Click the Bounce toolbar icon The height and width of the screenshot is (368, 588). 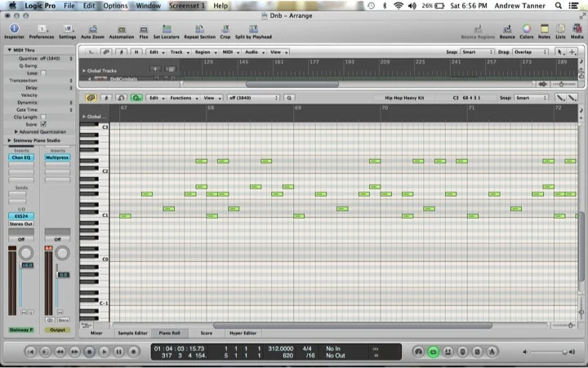pyautogui.click(x=507, y=32)
